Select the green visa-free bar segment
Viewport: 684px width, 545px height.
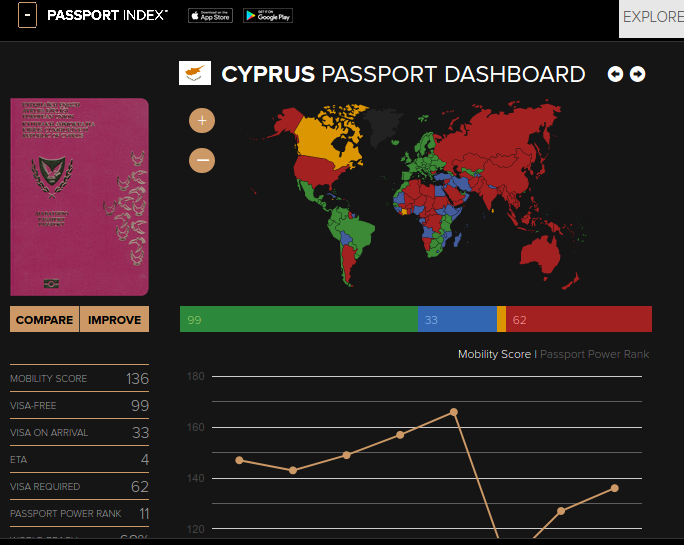tap(298, 319)
